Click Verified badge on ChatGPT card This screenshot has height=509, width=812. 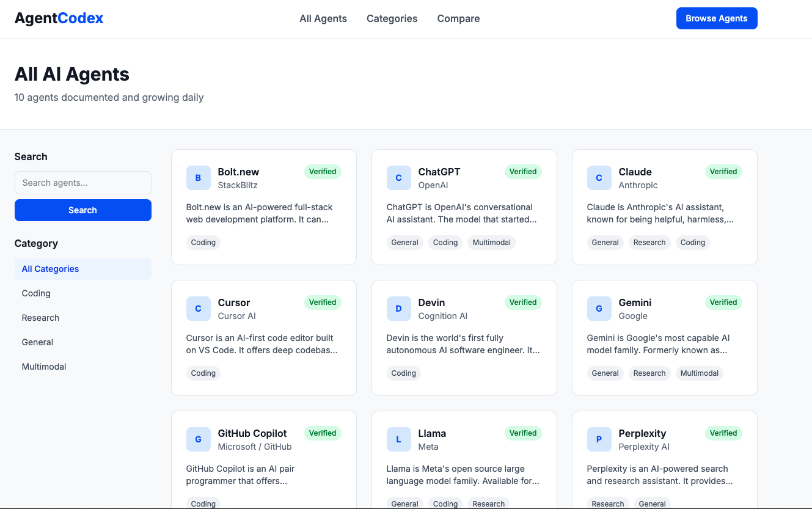click(523, 172)
